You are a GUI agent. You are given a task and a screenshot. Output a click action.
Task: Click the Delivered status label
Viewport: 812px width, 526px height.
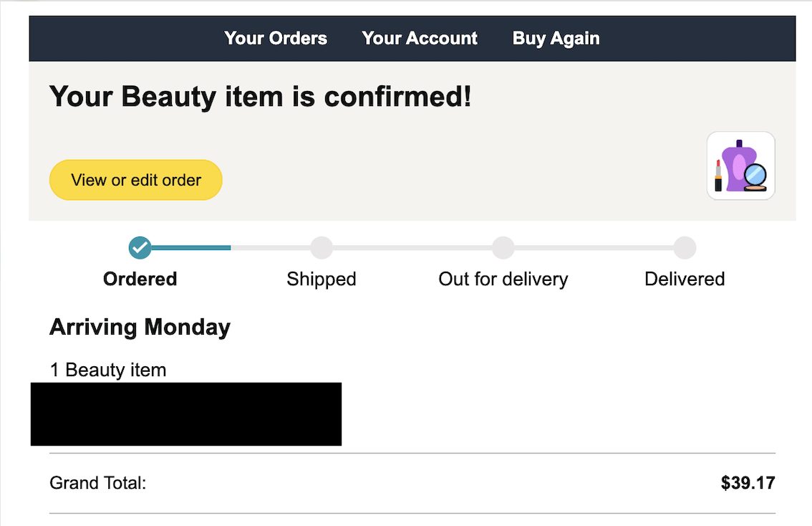[685, 279]
